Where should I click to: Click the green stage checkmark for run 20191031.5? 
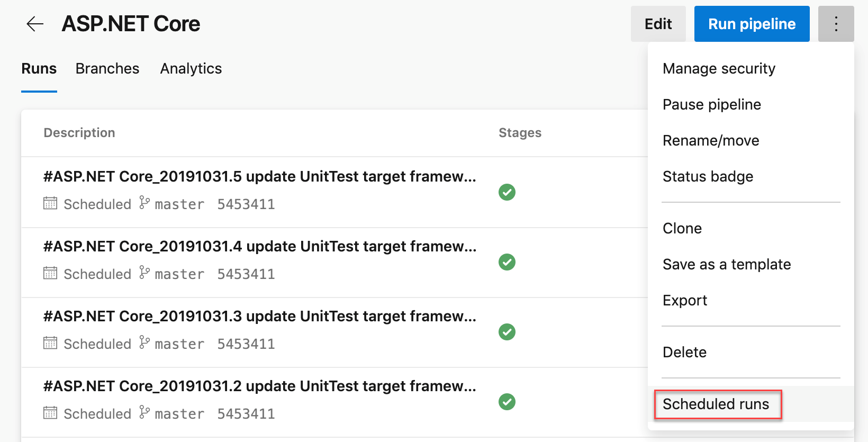[507, 192]
